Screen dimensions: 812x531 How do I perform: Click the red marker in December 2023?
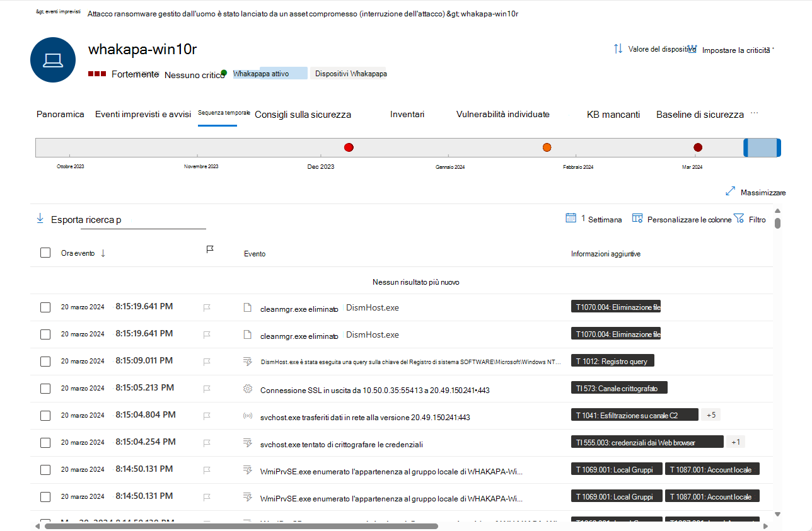pos(349,147)
